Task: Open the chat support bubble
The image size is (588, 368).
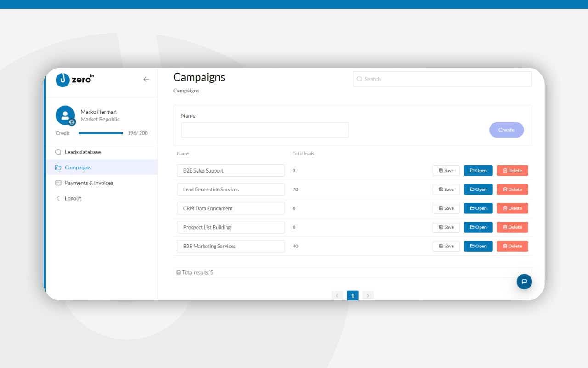Action: click(x=524, y=282)
